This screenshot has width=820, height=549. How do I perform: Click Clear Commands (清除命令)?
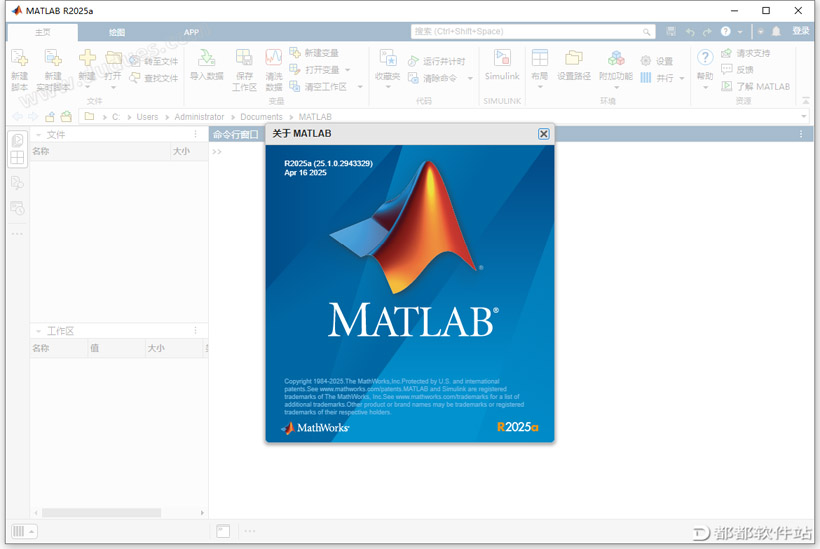(432, 78)
